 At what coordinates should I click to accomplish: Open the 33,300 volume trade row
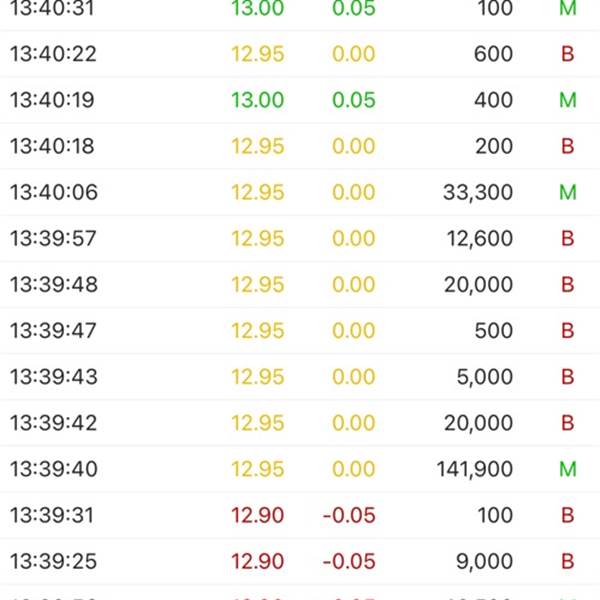pyautogui.click(x=300, y=192)
